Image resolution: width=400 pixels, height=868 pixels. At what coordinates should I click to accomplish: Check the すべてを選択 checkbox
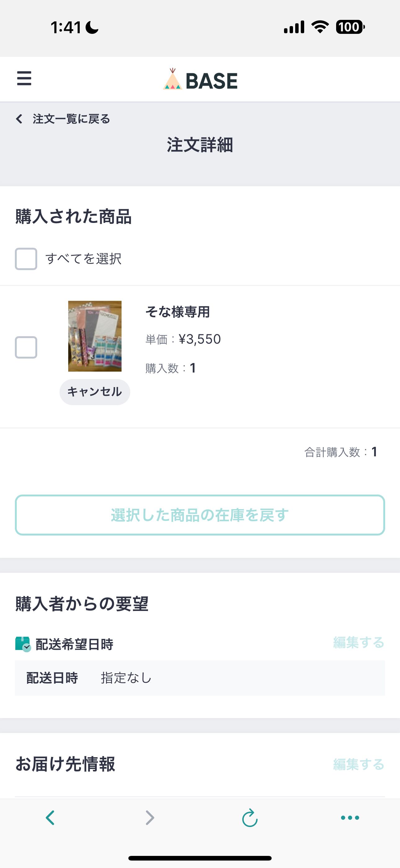coord(26,259)
